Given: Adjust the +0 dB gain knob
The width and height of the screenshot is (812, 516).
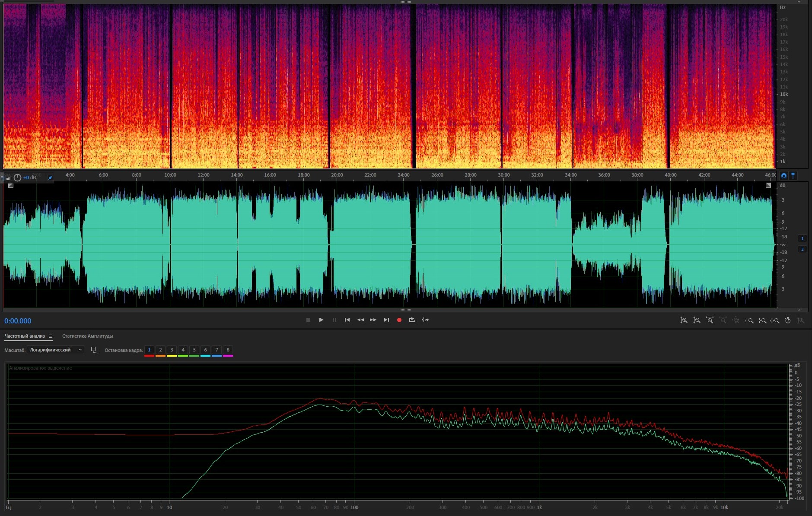Looking at the screenshot, I should 17,177.
